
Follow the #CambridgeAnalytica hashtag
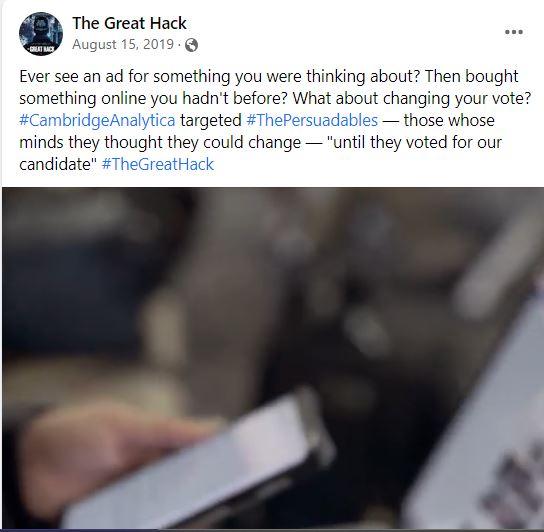[x=97, y=120]
